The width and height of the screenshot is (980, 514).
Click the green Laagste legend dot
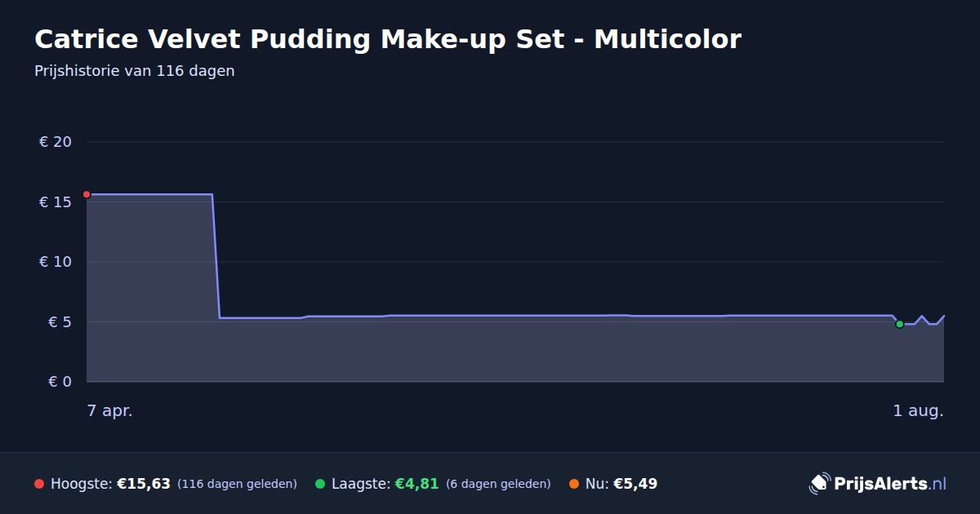tap(320, 484)
